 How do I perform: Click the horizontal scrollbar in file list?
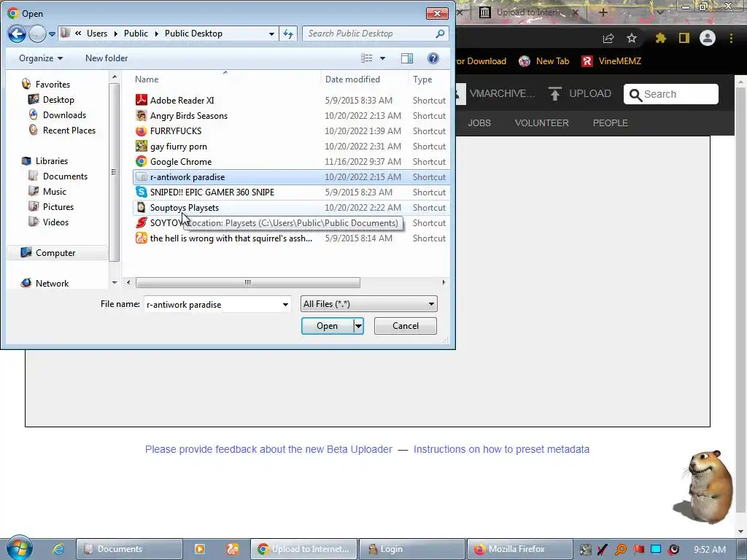point(248,282)
